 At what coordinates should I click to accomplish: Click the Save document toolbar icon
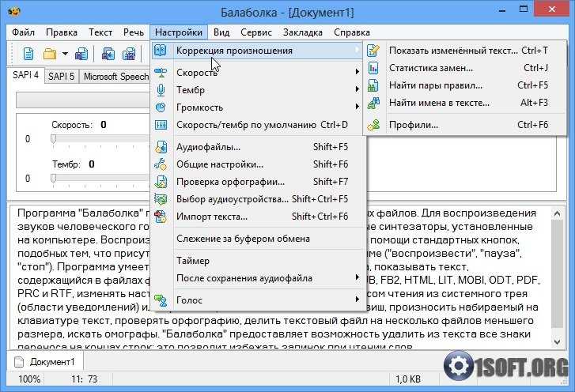click(81, 54)
